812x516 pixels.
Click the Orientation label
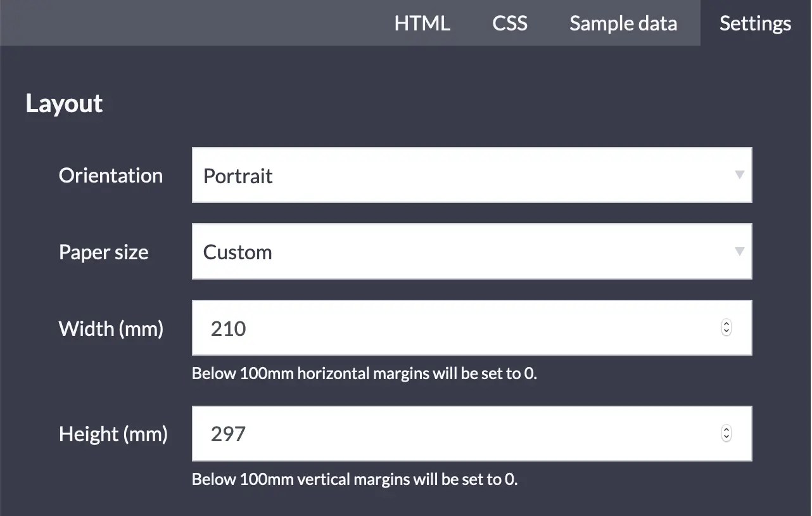pos(110,175)
